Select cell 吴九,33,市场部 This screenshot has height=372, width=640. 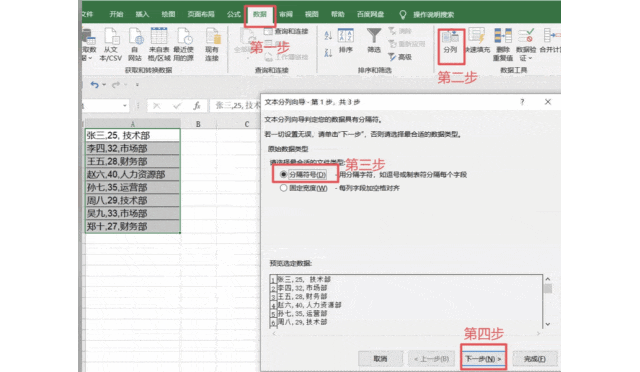pyautogui.click(x=133, y=213)
